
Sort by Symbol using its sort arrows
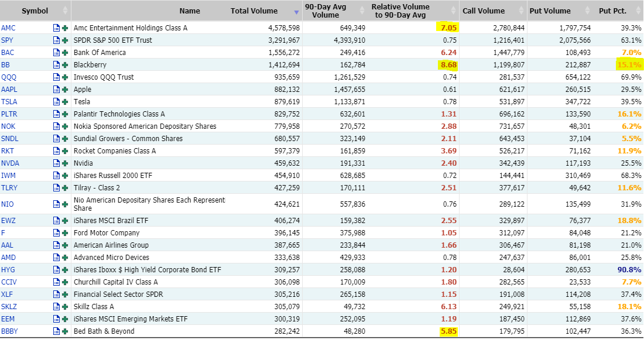[65, 11]
